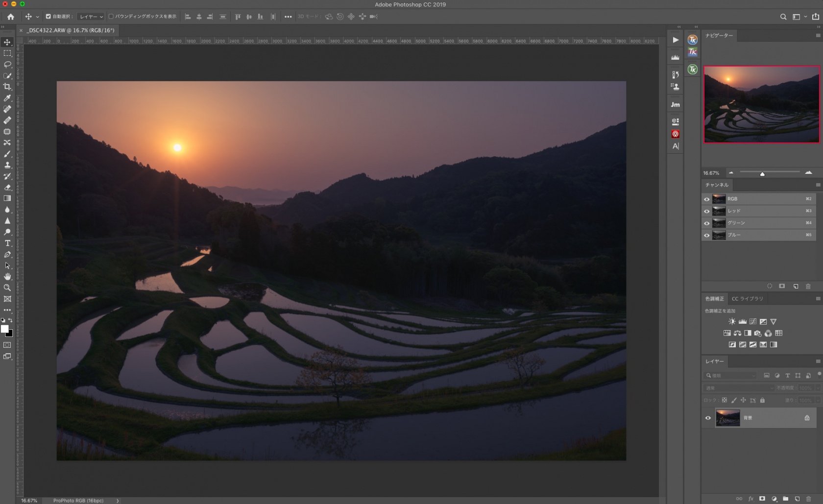Select the Lasso tool
823x504 pixels.
coord(7,65)
